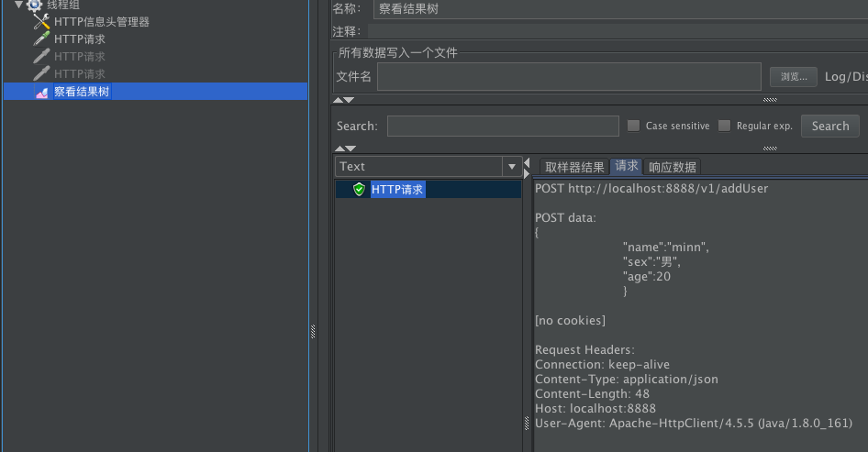Click the green success shield icon
Viewport: 868px width, 452px height.
pos(360,189)
